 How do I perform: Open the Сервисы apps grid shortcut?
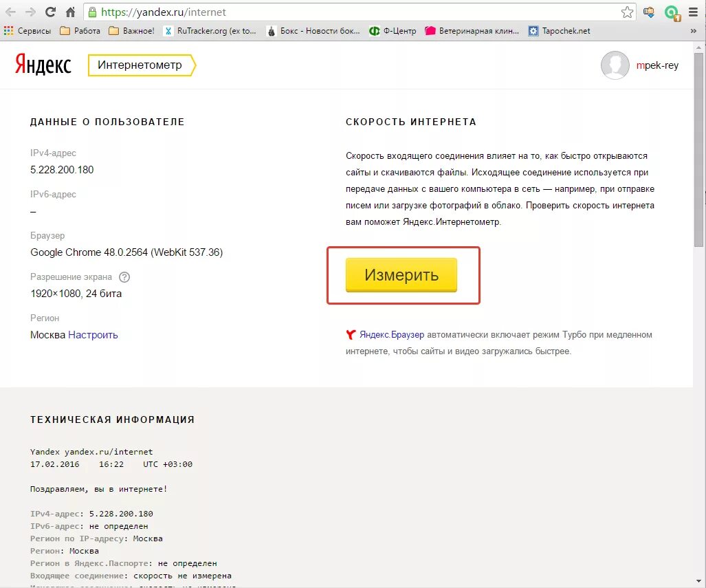[27, 31]
